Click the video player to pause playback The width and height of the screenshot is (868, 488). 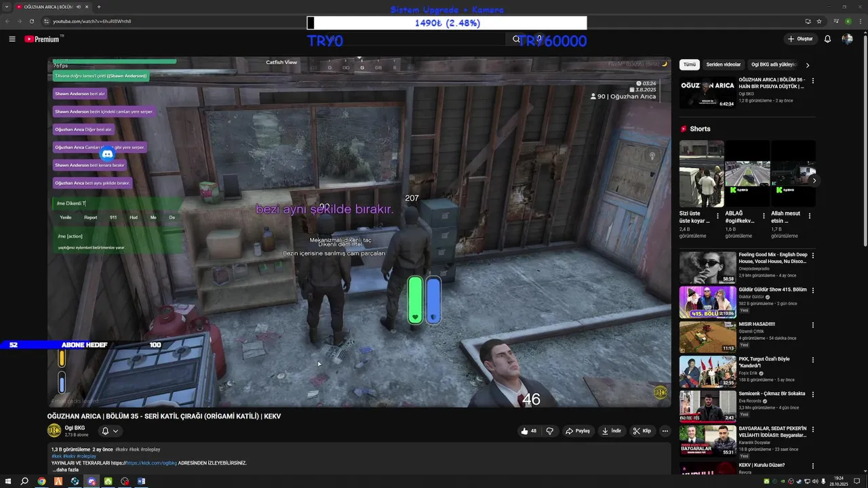(x=359, y=232)
